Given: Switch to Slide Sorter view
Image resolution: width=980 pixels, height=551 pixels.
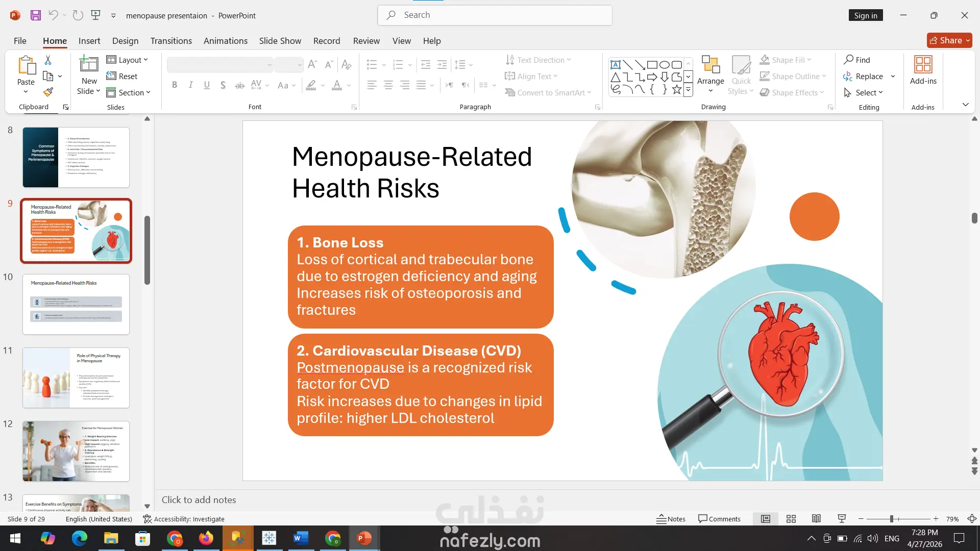Looking at the screenshot, I should click(791, 519).
